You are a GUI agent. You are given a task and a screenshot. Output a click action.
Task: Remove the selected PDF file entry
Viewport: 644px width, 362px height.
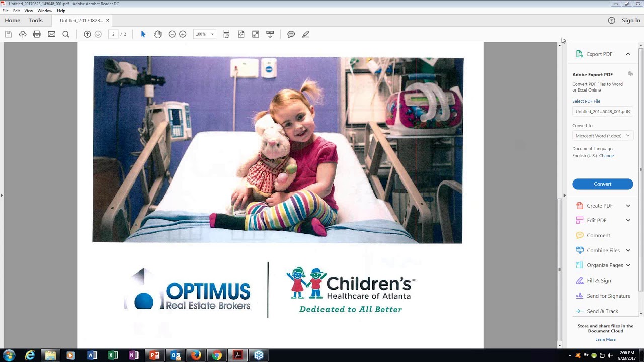(629, 112)
